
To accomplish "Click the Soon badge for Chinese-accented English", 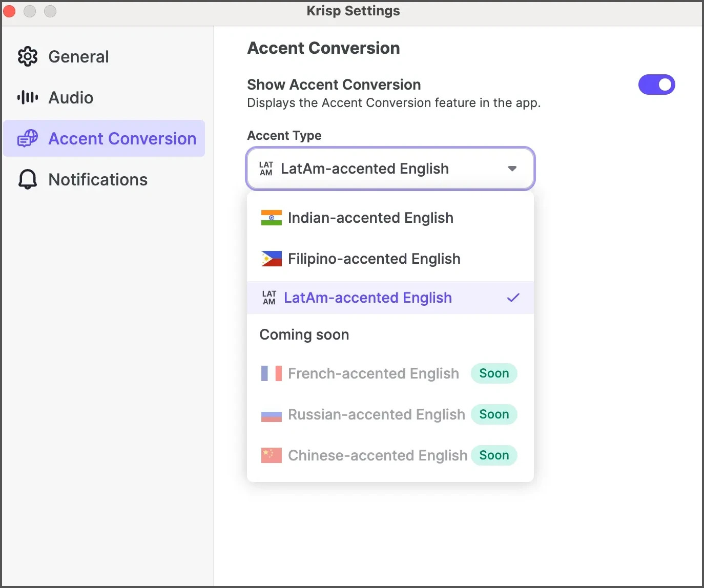I will [x=494, y=455].
